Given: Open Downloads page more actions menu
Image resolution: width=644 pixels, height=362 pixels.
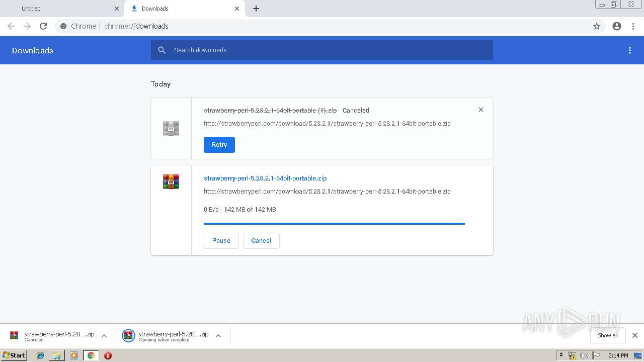Looking at the screenshot, I should click(x=630, y=50).
